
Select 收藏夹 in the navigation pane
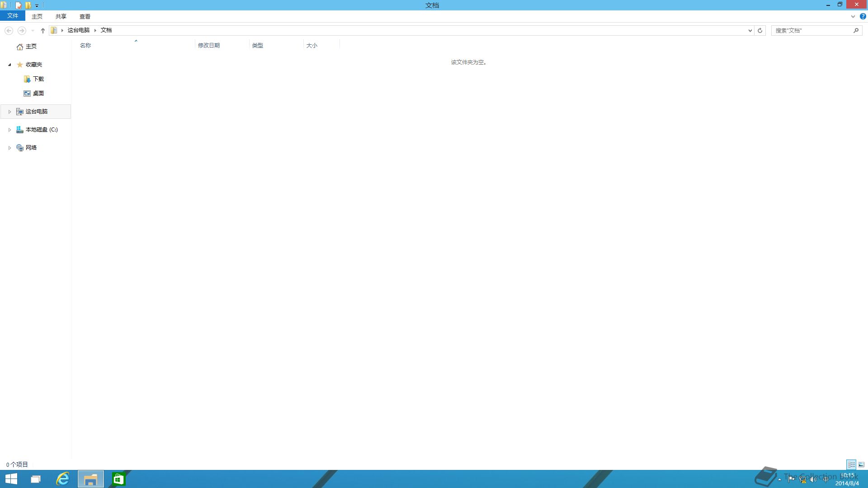34,65
